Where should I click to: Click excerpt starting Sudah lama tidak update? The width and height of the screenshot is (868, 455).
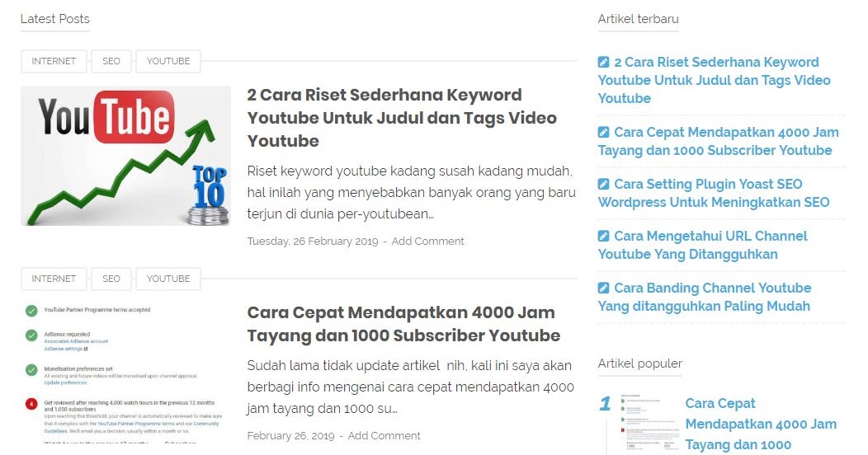(410, 387)
